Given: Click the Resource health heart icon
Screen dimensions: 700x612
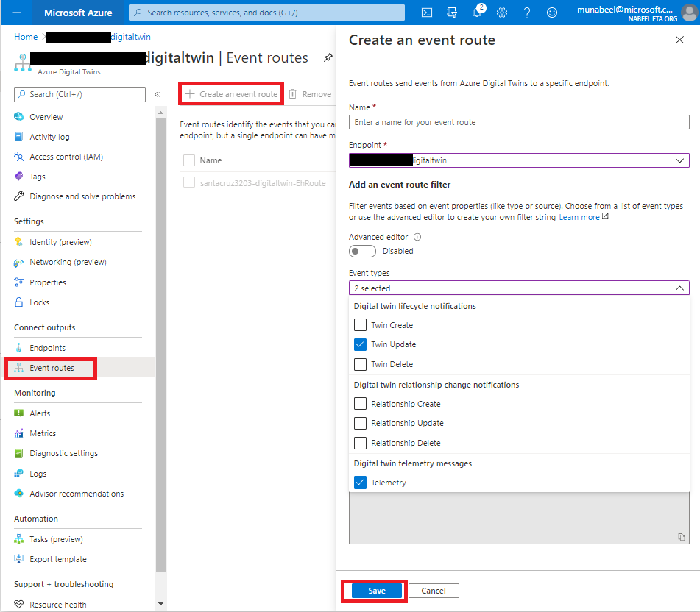Looking at the screenshot, I should click(x=18, y=605).
